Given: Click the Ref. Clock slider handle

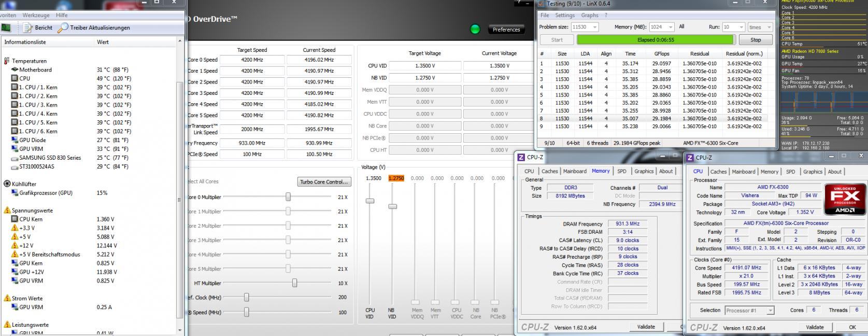Looking at the screenshot, I should pyautogui.click(x=246, y=298).
